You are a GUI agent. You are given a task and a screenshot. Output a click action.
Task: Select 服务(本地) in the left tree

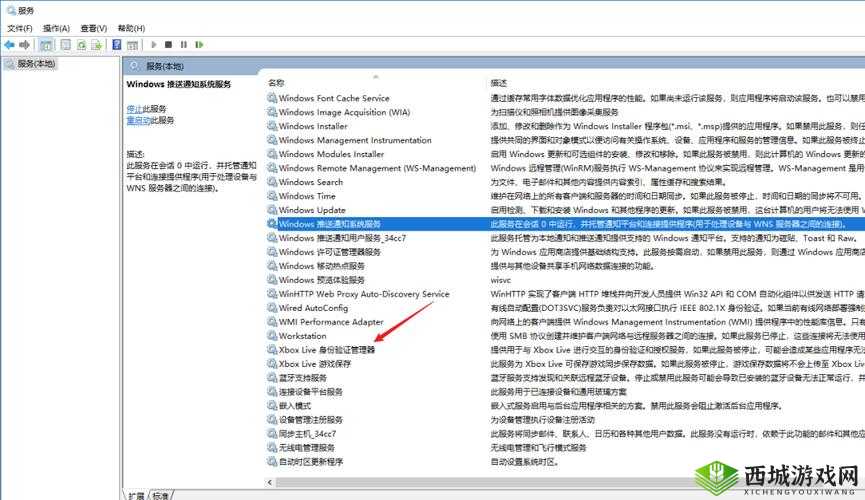(x=36, y=63)
